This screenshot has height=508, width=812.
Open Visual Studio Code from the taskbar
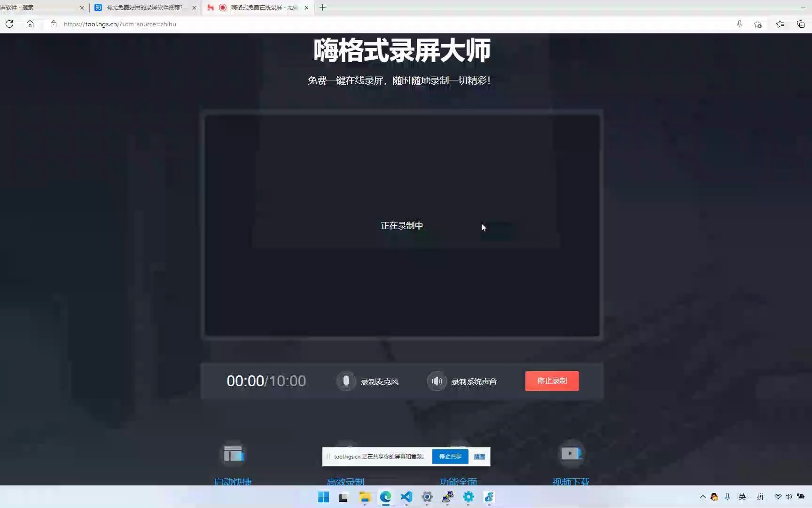[406, 497]
